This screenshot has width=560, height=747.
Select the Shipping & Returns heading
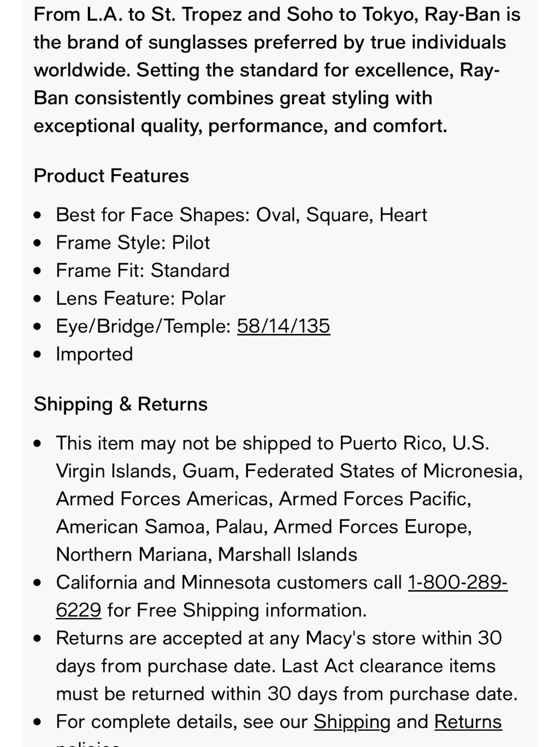[120, 404]
